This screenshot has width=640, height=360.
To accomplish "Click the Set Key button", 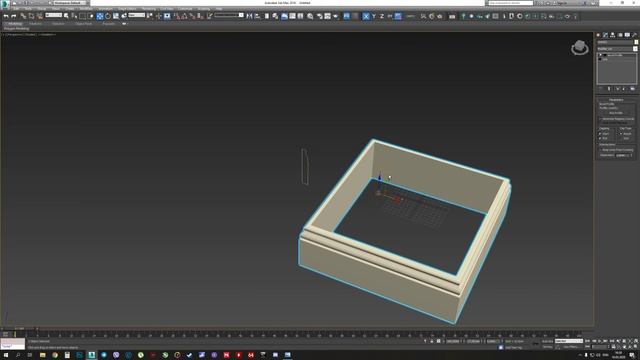I will click(547, 347).
